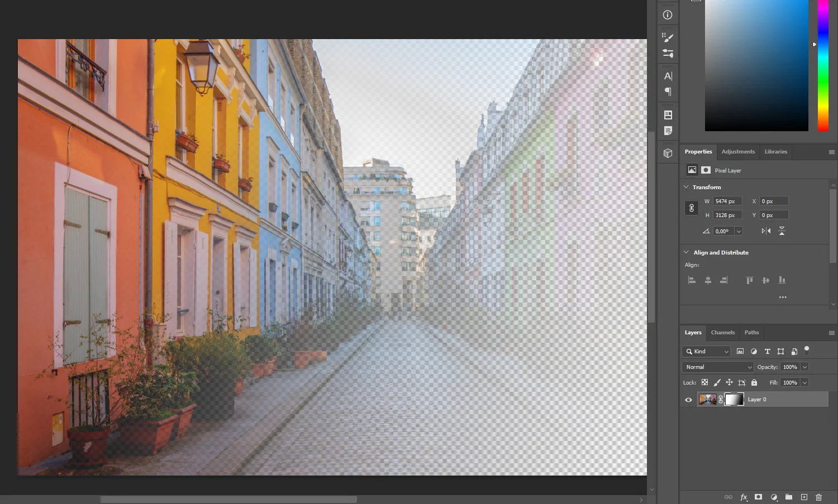This screenshot has width=838, height=504.
Task: Create a new layer with plus icon
Action: point(804,497)
